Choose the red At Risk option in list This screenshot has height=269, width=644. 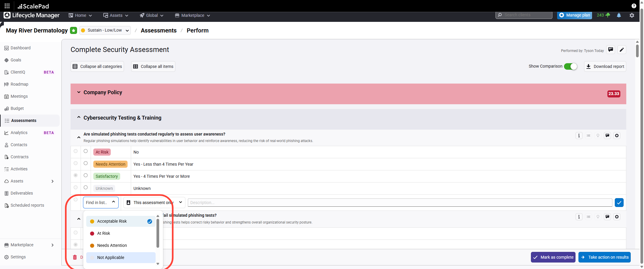pyautogui.click(x=104, y=233)
